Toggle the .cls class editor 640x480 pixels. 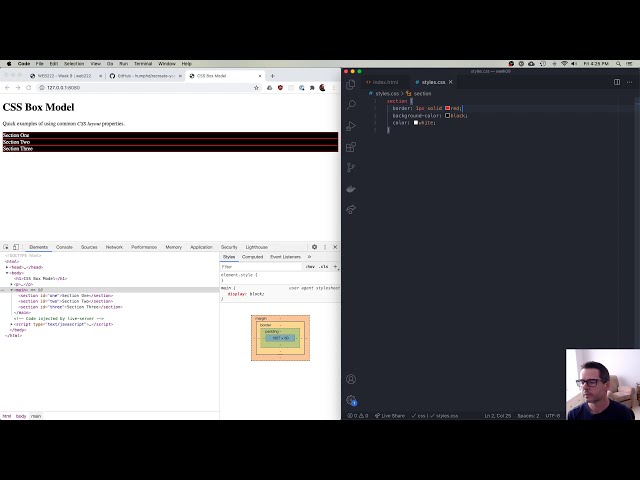(x=324, y=267)
